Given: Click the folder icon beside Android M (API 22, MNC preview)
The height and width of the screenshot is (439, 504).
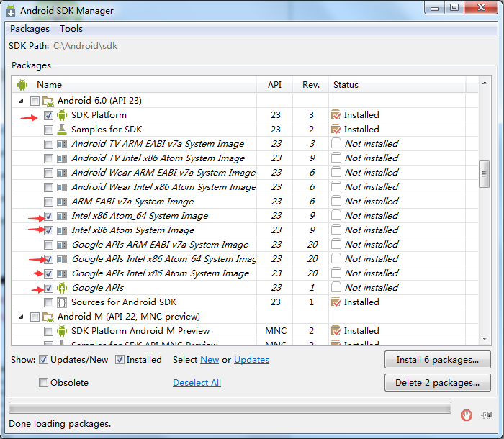Looking at the screenshot, I should 48,317.
